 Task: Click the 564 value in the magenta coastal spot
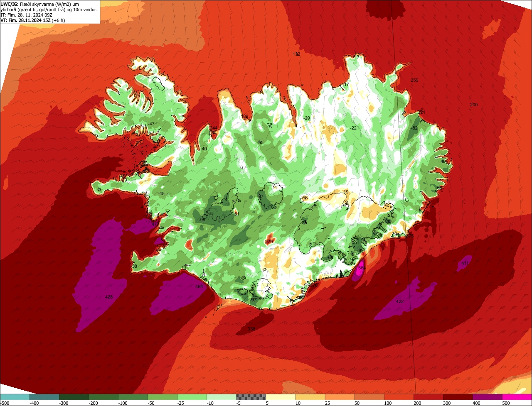[361, 268]
